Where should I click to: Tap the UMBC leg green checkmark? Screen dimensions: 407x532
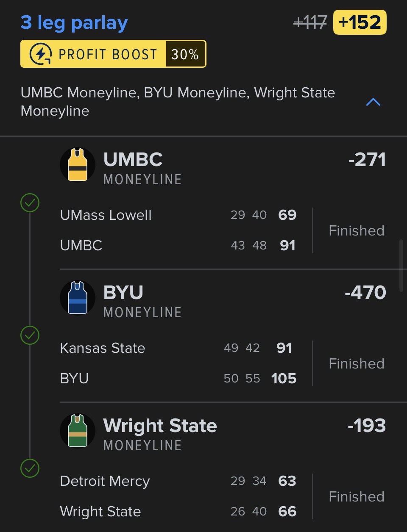(30, 203)
